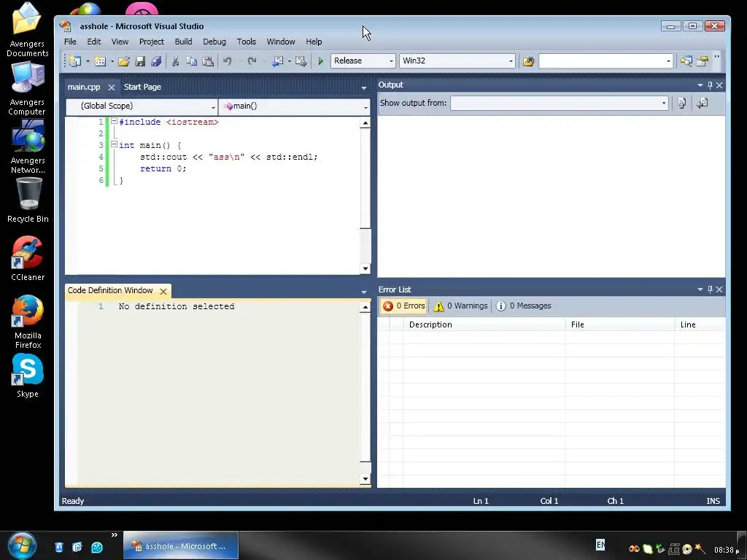Click the Code Definition Window scroll up arrow
Viewport: 747px width, 560px height.
click(365, 307)
